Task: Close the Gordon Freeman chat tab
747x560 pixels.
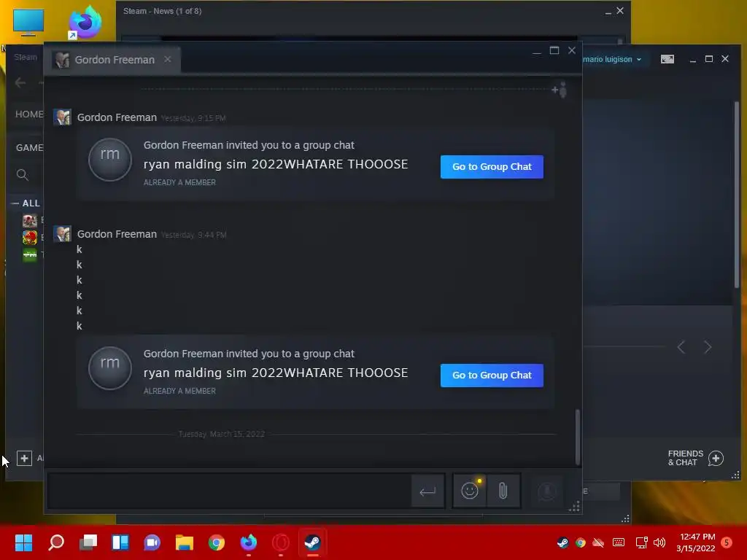Action: click(167, 60)
